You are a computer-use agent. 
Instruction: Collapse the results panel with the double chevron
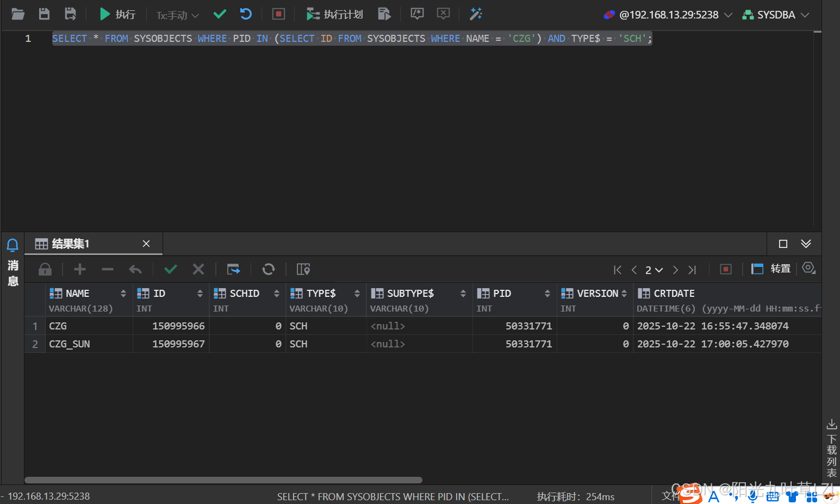806,244
